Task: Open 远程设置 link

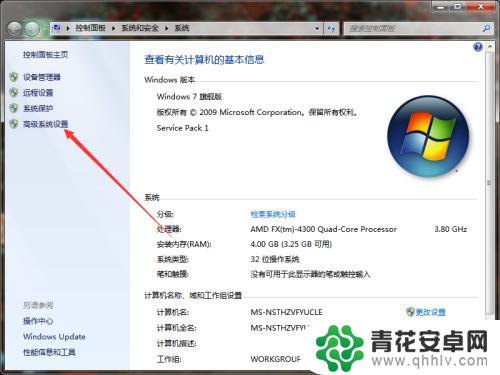Action: (x=38, y=93)
